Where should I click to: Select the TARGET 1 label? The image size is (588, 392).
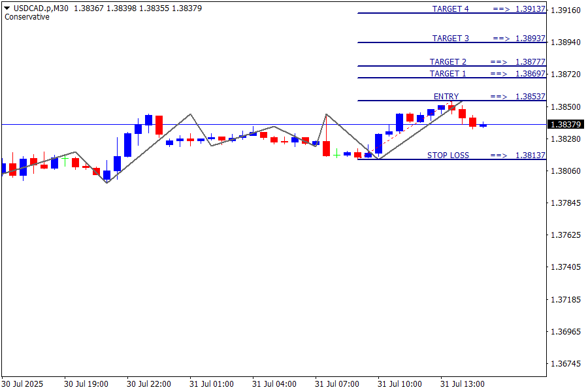tap(448, 74)
